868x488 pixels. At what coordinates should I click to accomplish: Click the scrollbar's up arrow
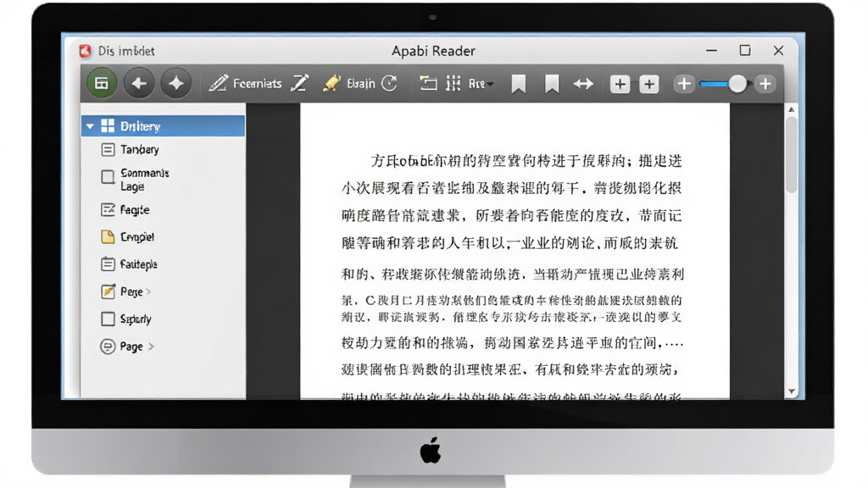(x=792, y=109)
